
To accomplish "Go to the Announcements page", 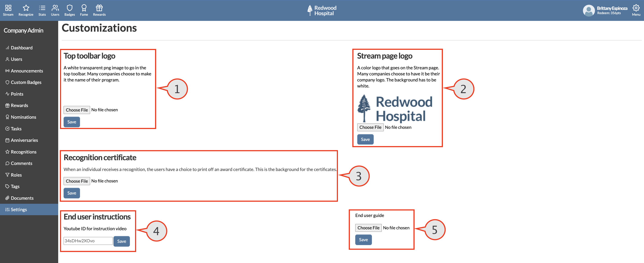I will (27, 71).
